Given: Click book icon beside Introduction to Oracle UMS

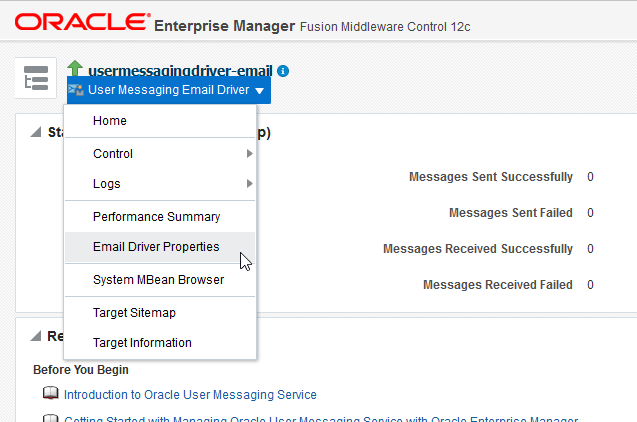Looking at the screenshot, I should [50, 393].
